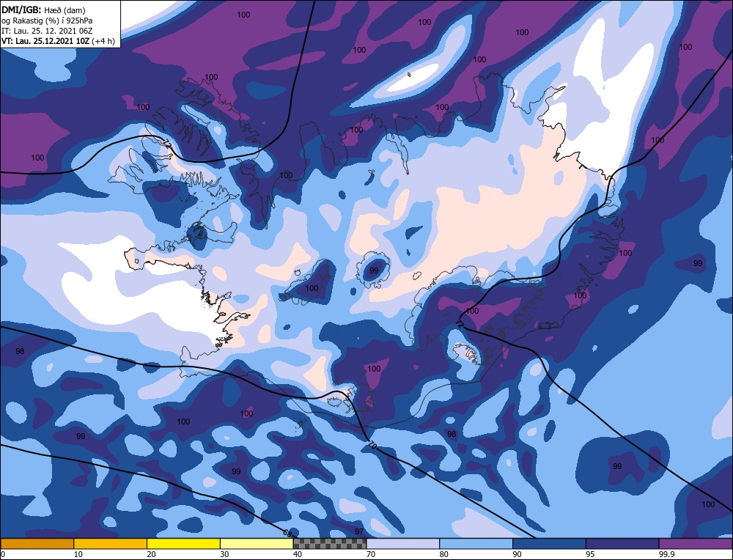This screenshot has height=560, width=733.
Task: Click the "95" tick label on the legend
Action: [590, 554]
